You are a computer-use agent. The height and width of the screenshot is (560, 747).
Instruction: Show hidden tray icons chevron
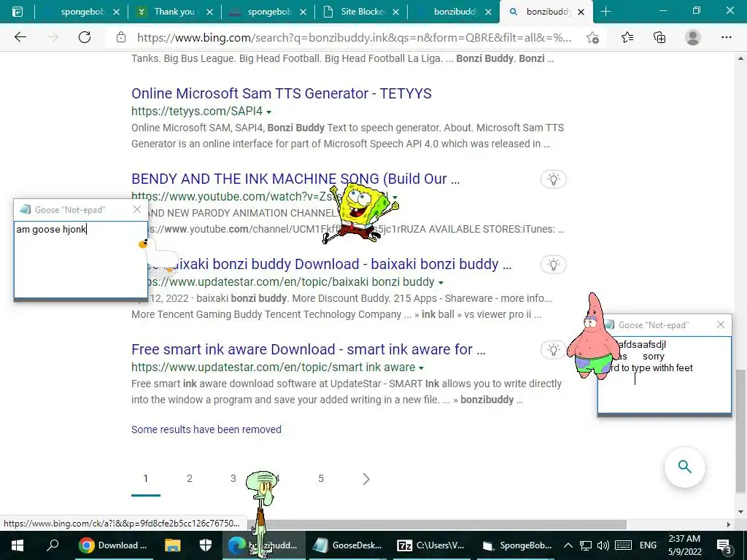coord(568,545)
